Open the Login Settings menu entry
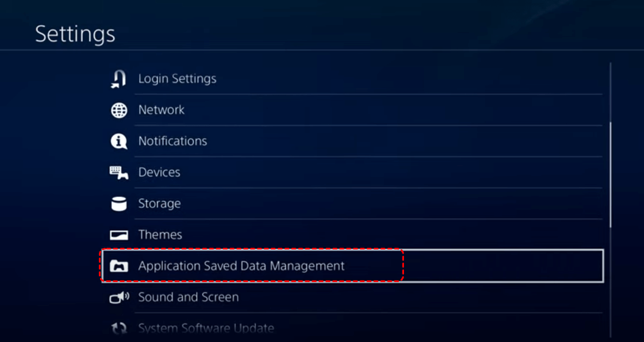The image size is (644, 342). tap(177, 79)
